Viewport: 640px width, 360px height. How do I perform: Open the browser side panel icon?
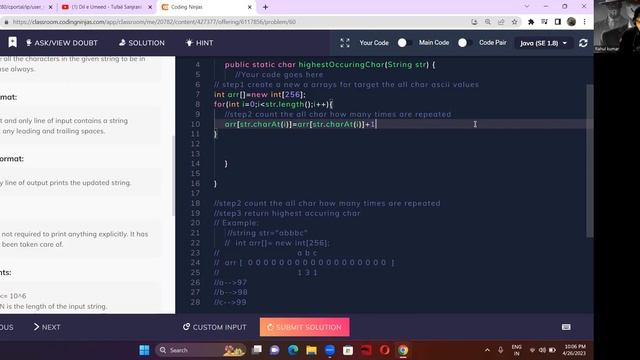(x=558, y=22)
